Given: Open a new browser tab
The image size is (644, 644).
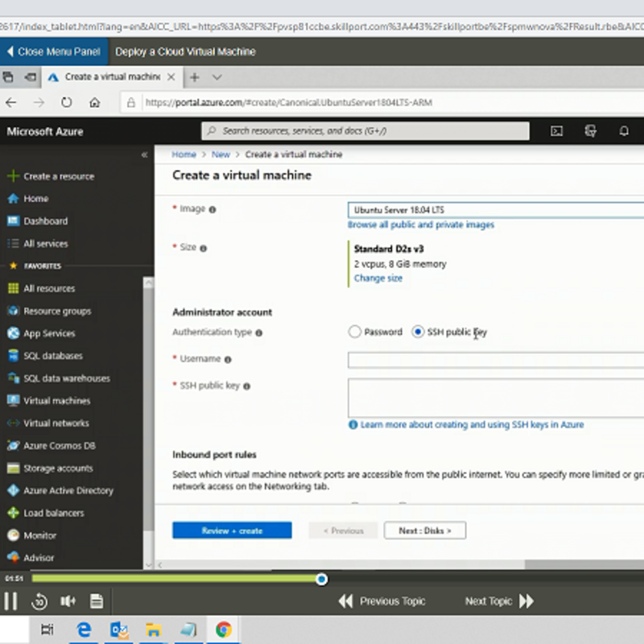Looking at the screenshot, I should coord(195,77).
